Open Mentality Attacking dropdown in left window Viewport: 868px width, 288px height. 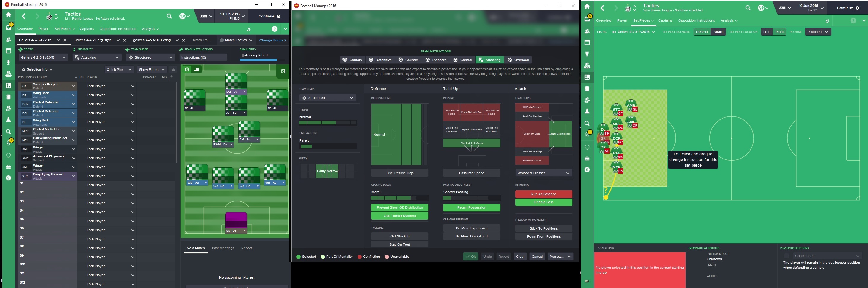[x=97, y=57]
